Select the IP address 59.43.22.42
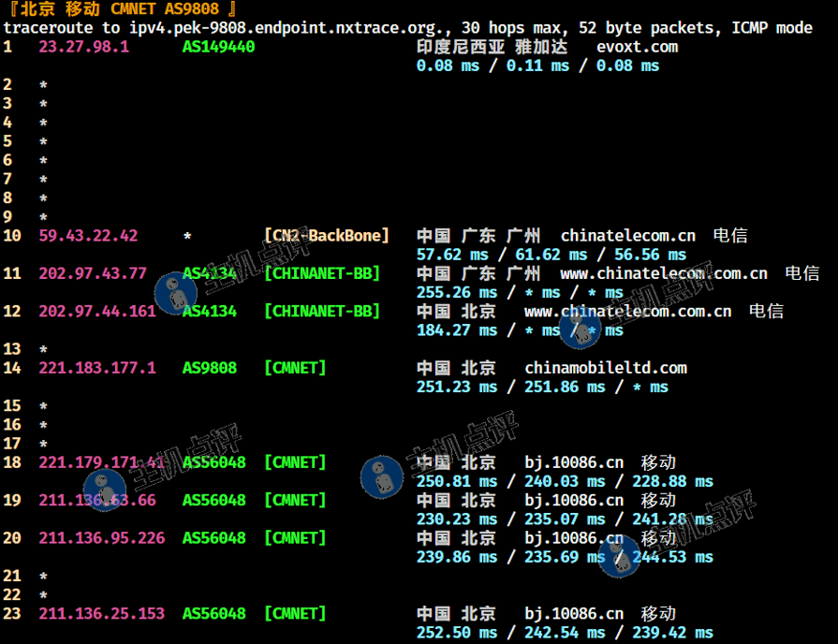This screenshot has height=644, width=838. coord(88,236)
